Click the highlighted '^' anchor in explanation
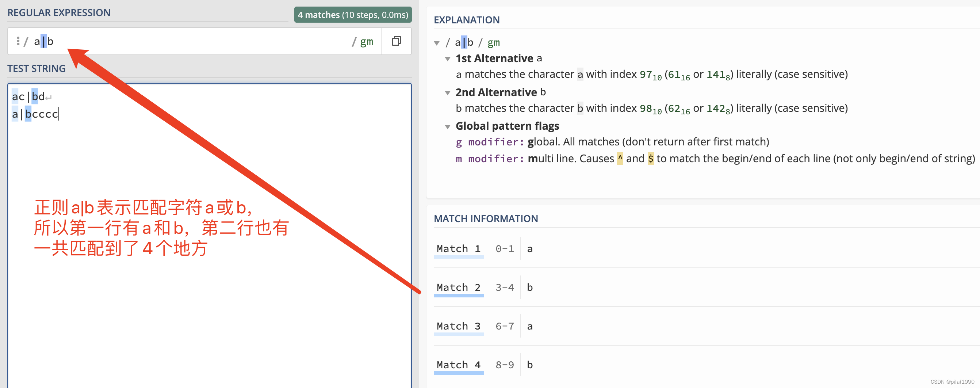Image resolution: width=980 pixels, height=388 pixels. pos(620,159)
